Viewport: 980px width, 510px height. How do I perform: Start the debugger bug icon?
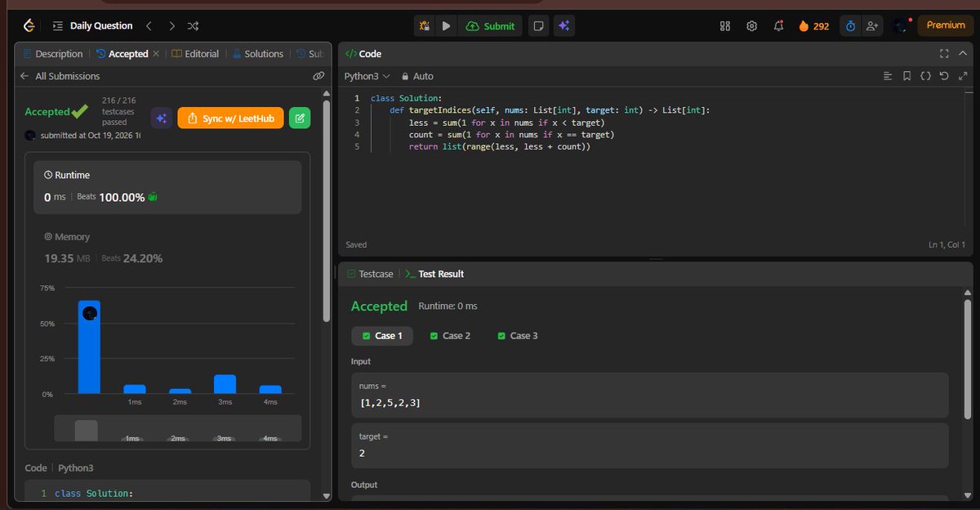click(424, 26)
